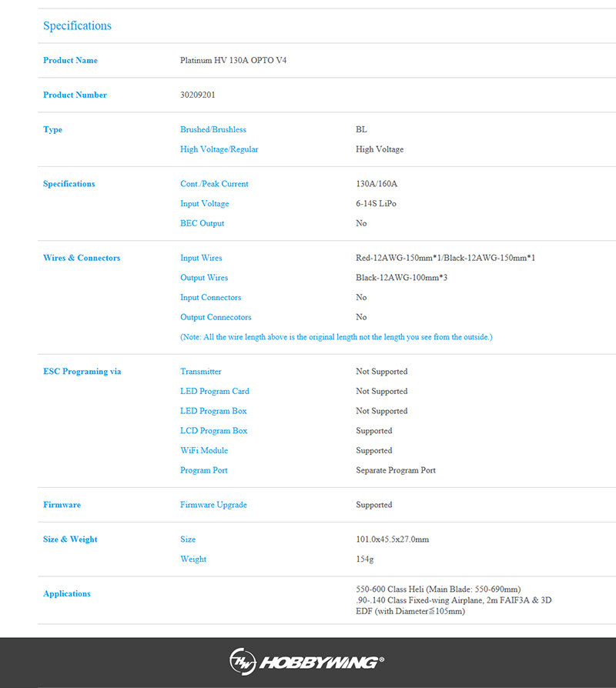The width and height of the screenshot is (616, 688).
Task: Click the Output Wires label
Action: pyautogui.click(x=204, y=278)
